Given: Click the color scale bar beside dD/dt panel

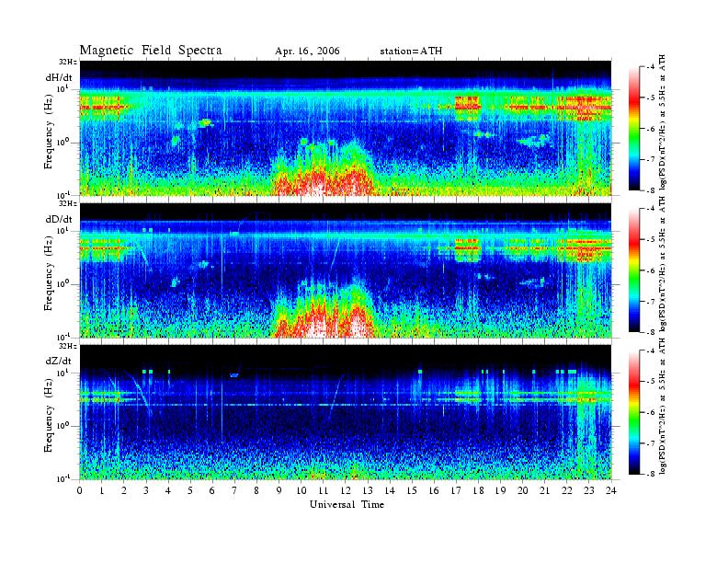Looking at the screenshot, I should [633, 270].
